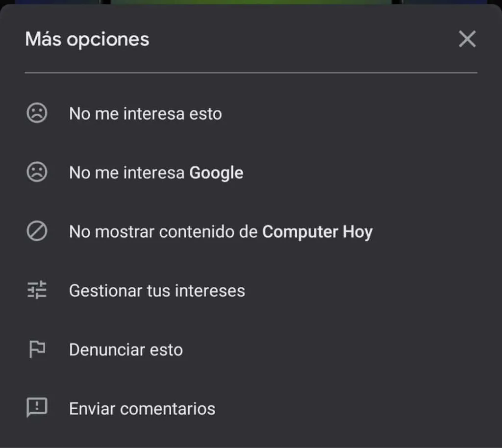Click the sad face icon beside 'No me interesa esto'
Screen dimensions: 502x448
tap(36, 113)
